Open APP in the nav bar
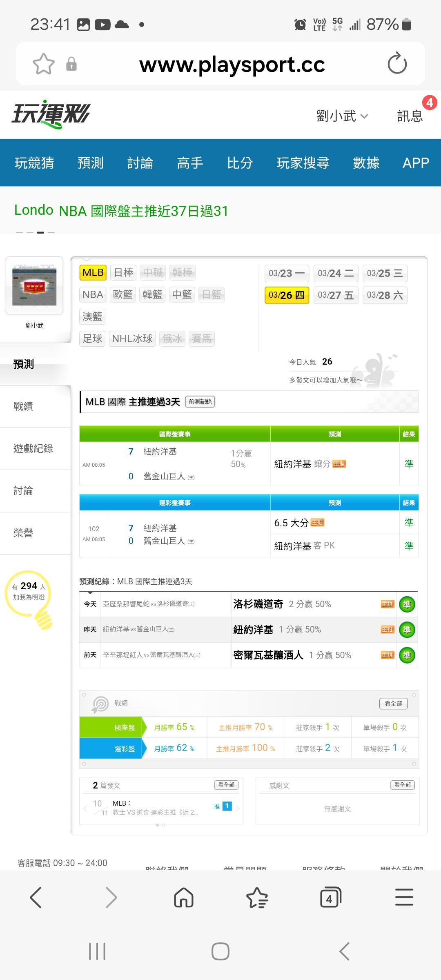This screenshot has height=980, width=441. (416, 163)
